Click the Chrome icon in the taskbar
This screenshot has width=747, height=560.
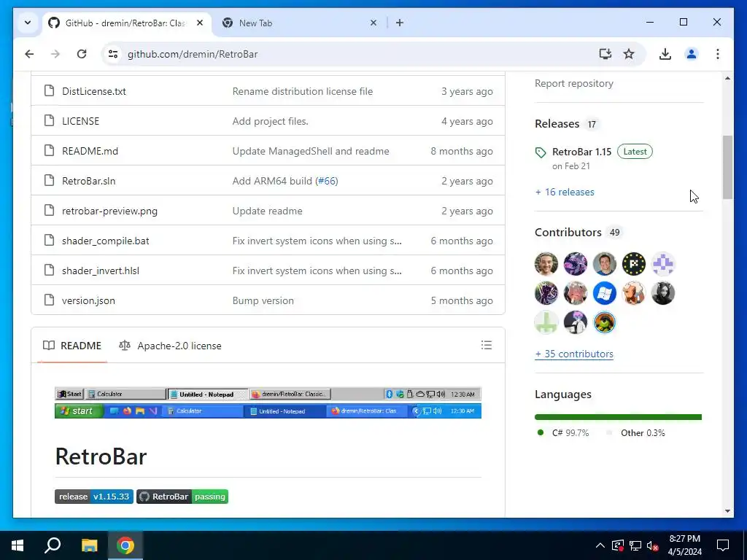pos(125,545)
